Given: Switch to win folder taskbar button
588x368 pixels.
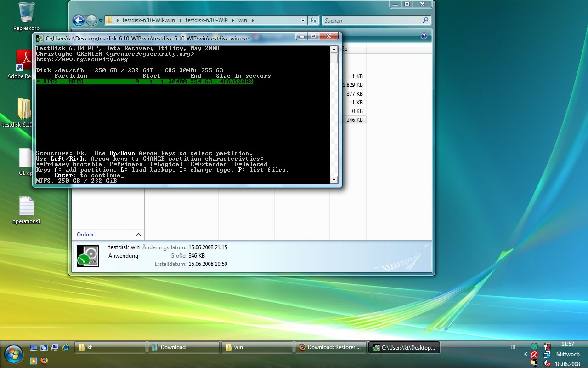Looking at the screenshot, I should click(257, 347).
